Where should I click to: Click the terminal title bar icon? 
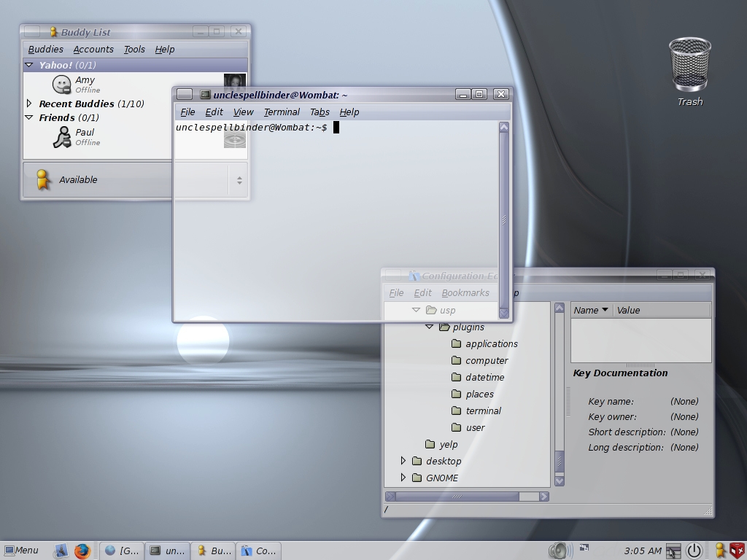[x=205, y=94]
